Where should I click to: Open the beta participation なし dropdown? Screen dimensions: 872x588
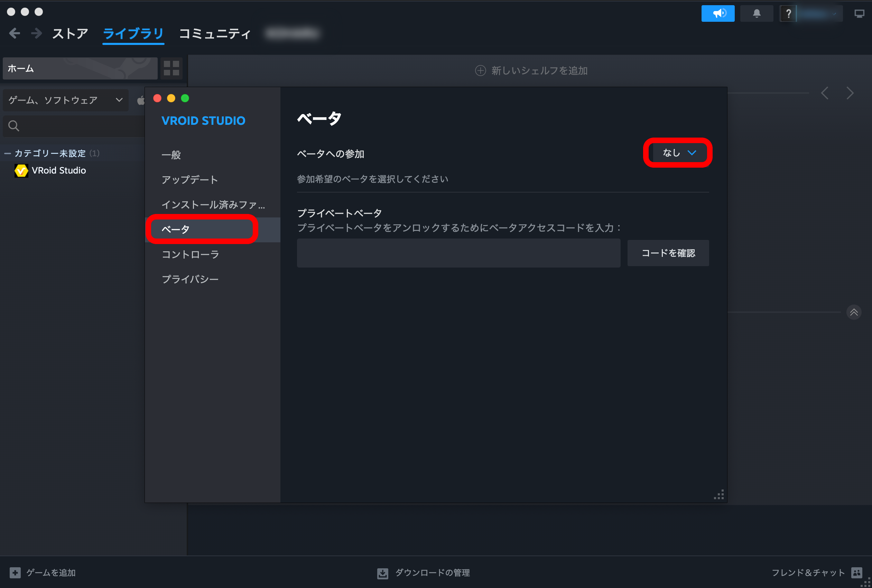[679, 153]
